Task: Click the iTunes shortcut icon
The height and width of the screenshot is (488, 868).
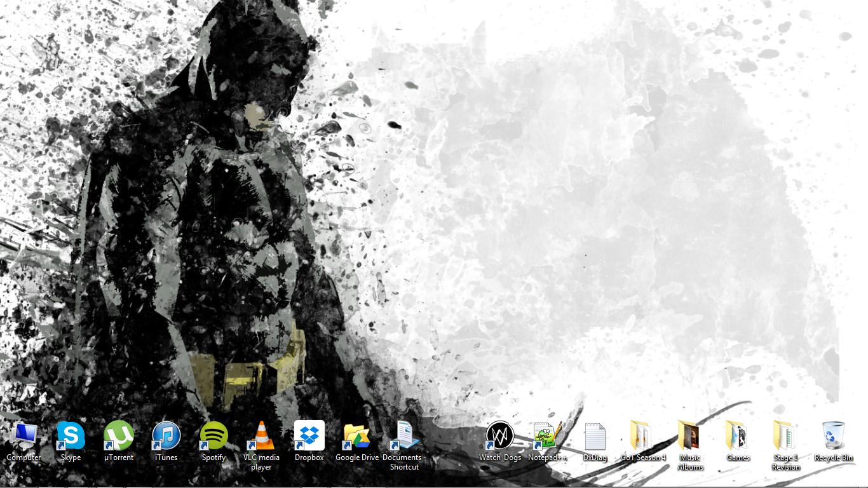Action: click(x=166, y=436)
